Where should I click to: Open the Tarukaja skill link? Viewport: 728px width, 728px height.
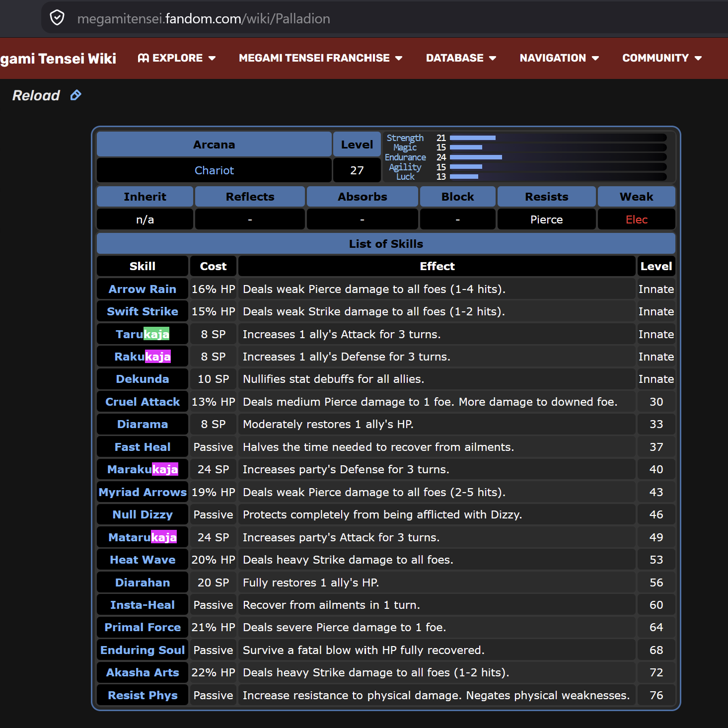point(143,334)
